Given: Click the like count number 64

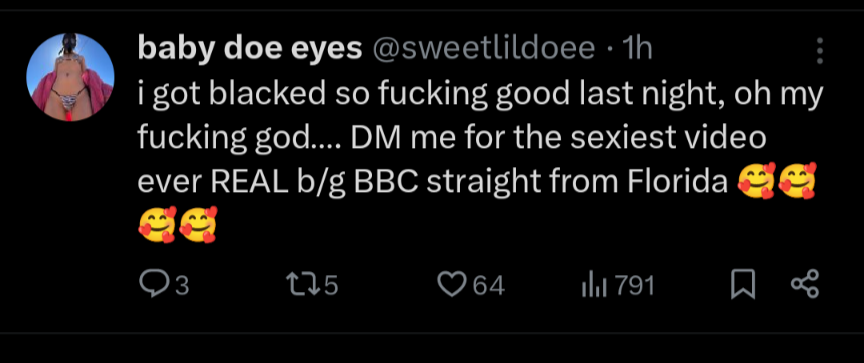Looking at the screenshot, I should [489, 286].
